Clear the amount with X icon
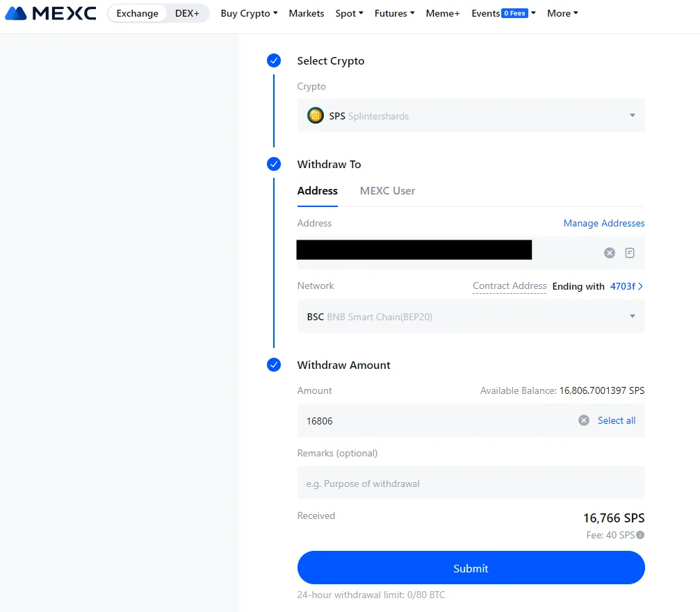The height and width of the screenshot is (612, 700). [583, 420]
